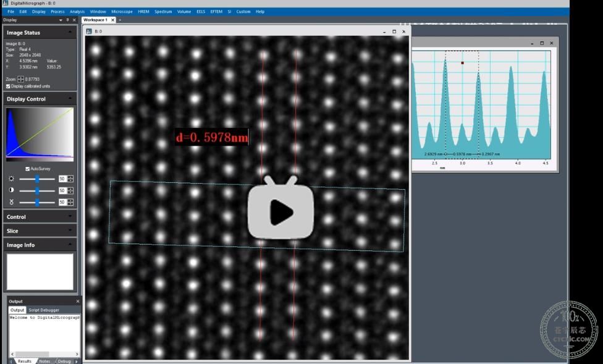Viewport: 603px width, 364px height.
Task: Close the Workspace 1 tab
Action: point(112,20)
